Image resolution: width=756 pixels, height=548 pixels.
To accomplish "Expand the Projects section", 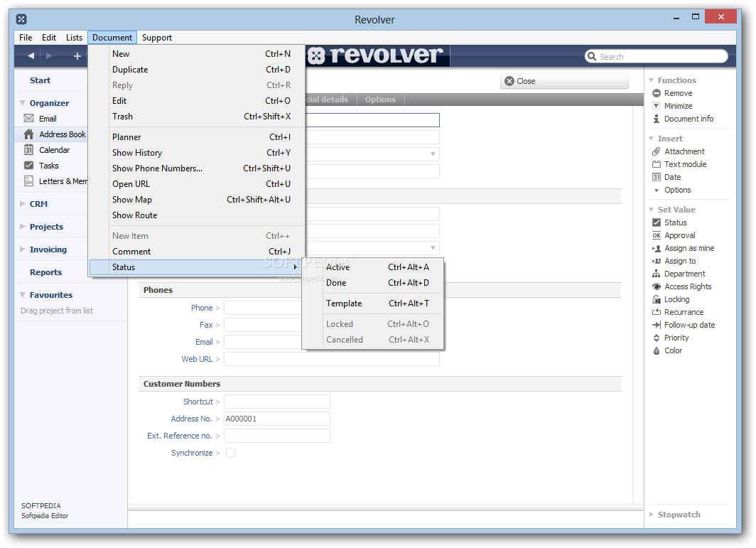I will 23,227.
